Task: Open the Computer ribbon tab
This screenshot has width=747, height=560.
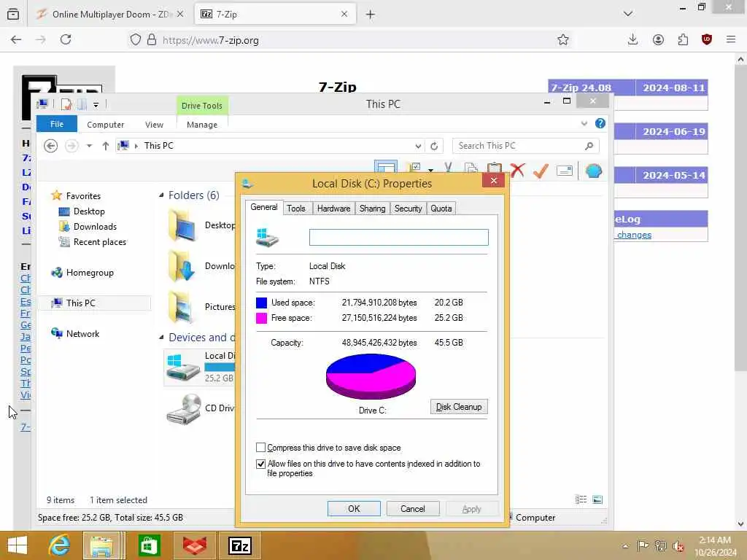Action: pos(105,124)
